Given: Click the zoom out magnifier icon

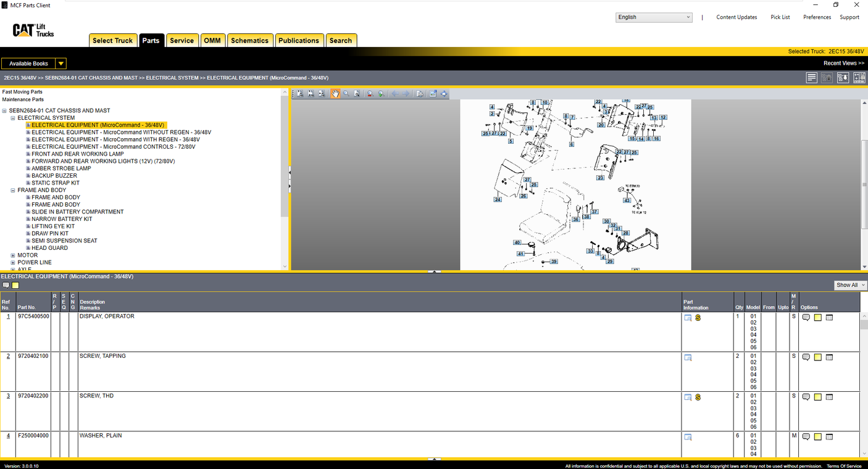Looking at the screenshot, I should (369, 93).
